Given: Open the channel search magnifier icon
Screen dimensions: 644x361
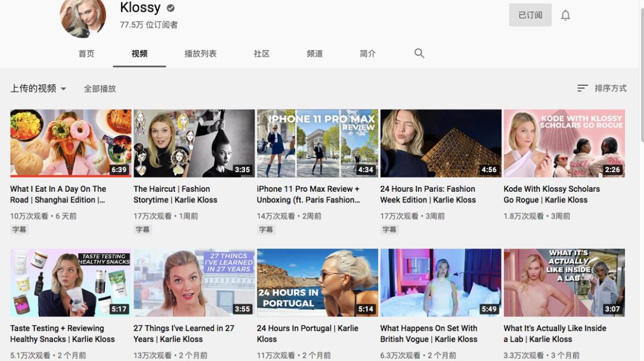Looking at the screenshot, I should coord(419,54).
